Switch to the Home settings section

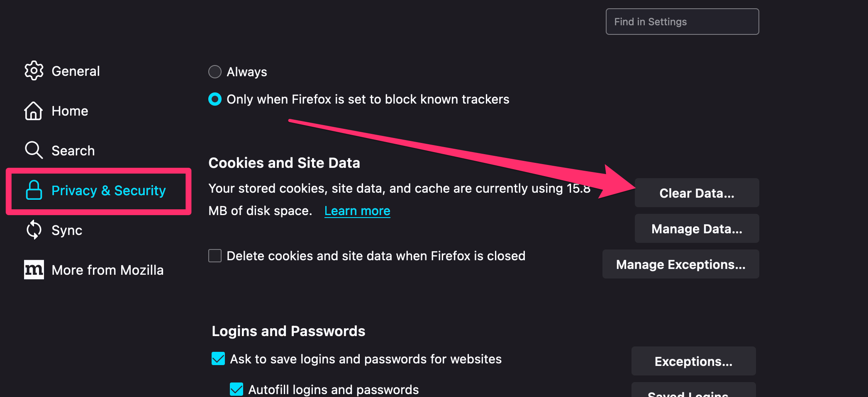pyautogui.click(x=69, y=111)
